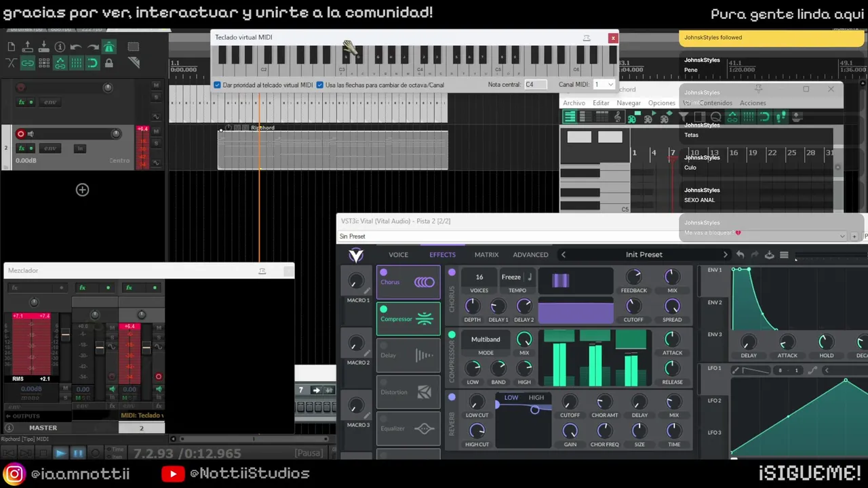The width and height of the screenshot is (868, 488).
Task: Toggle snap magnet icon in toolbar
Action: click(92, 63)
